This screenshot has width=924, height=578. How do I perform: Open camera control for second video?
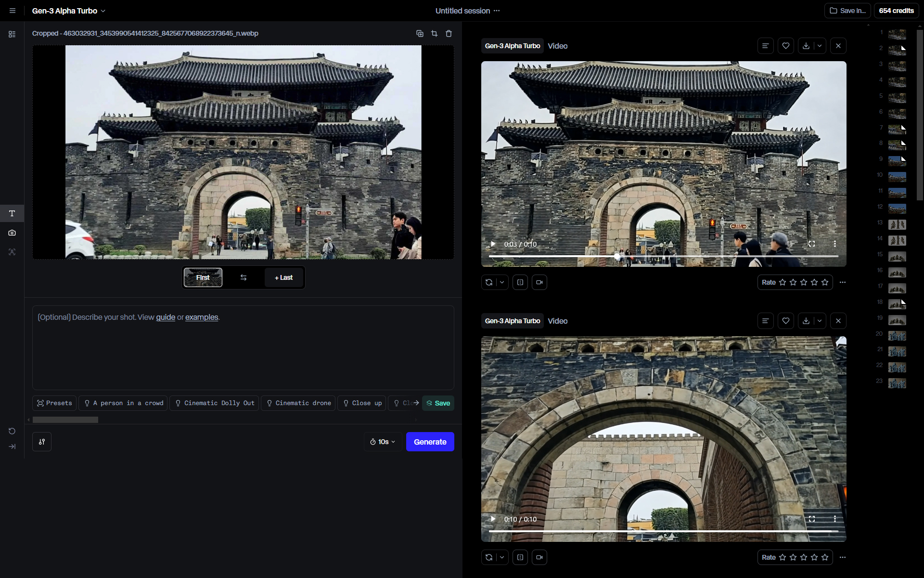coord(539,557)
